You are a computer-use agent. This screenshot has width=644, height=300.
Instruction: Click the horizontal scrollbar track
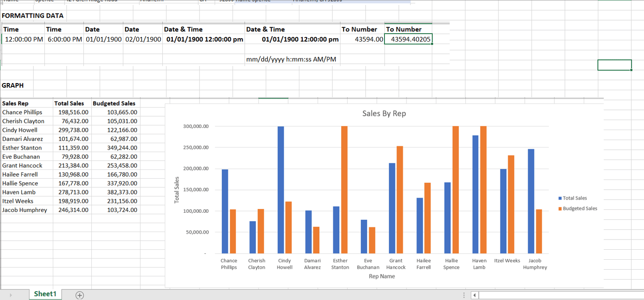pos(561,295)
